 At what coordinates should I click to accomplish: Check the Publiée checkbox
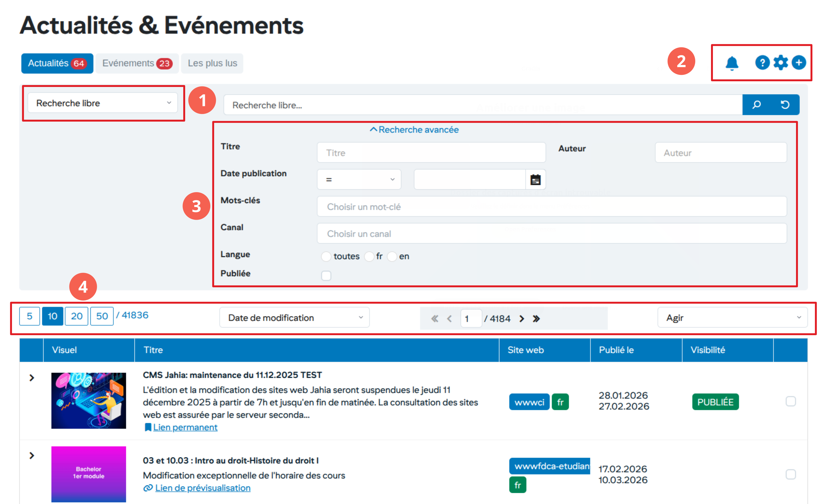[x=326, y=276]
